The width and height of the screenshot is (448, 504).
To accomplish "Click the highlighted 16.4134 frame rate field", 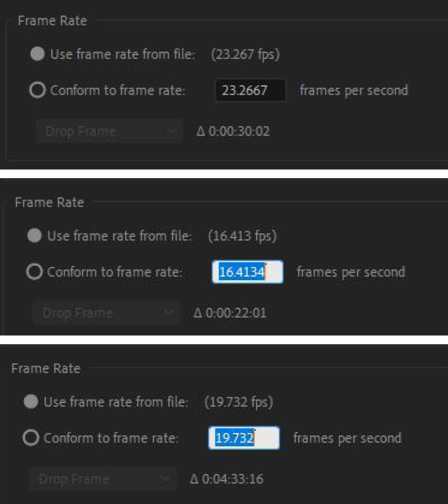I will point(247,272).
